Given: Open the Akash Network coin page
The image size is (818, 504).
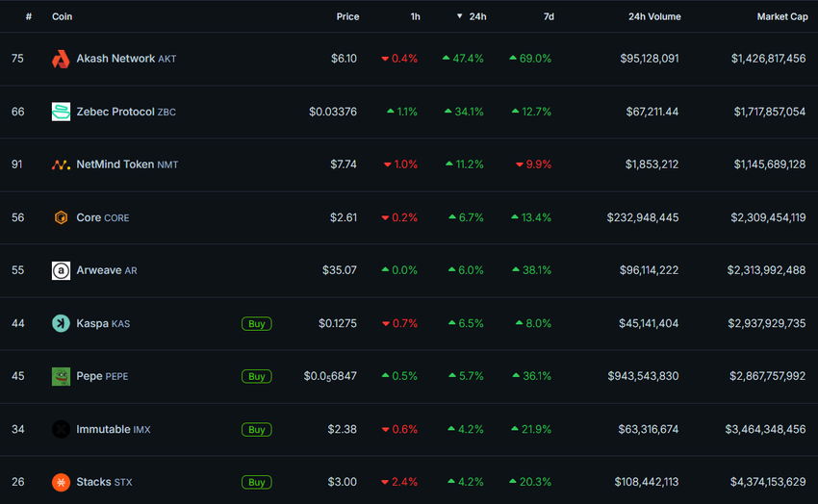Looking at the screenshot, I should click(126, 59).
